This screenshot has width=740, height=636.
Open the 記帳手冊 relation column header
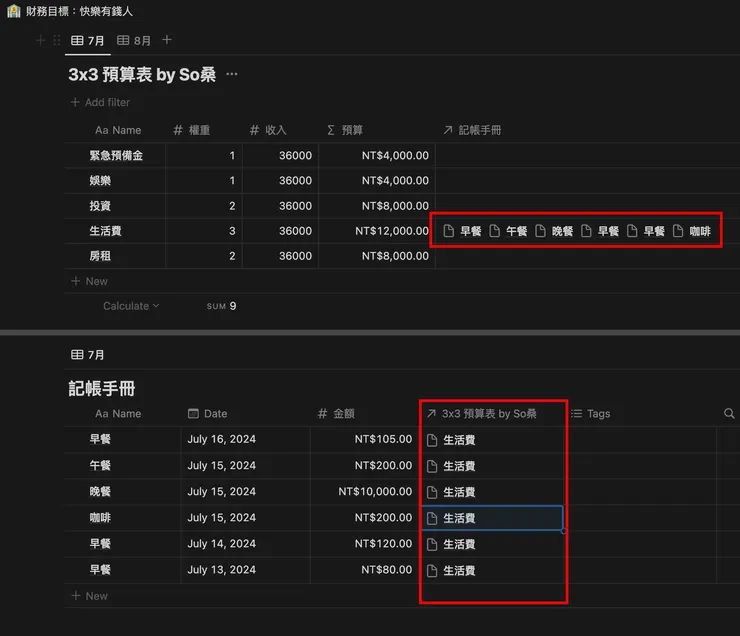472,130
